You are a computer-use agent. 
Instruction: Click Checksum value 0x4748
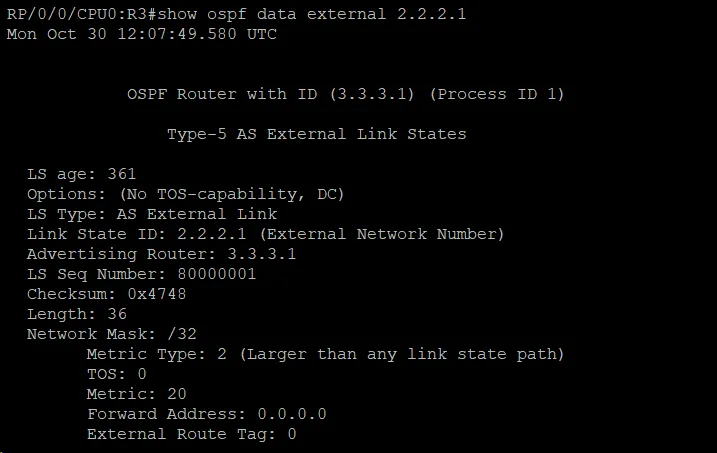(x=157, y=294)
